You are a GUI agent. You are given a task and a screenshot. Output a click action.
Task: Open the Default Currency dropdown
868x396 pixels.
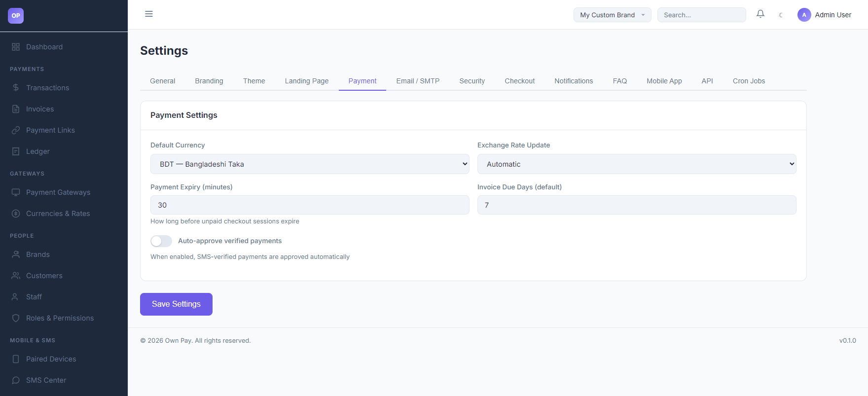pos(310,164)
